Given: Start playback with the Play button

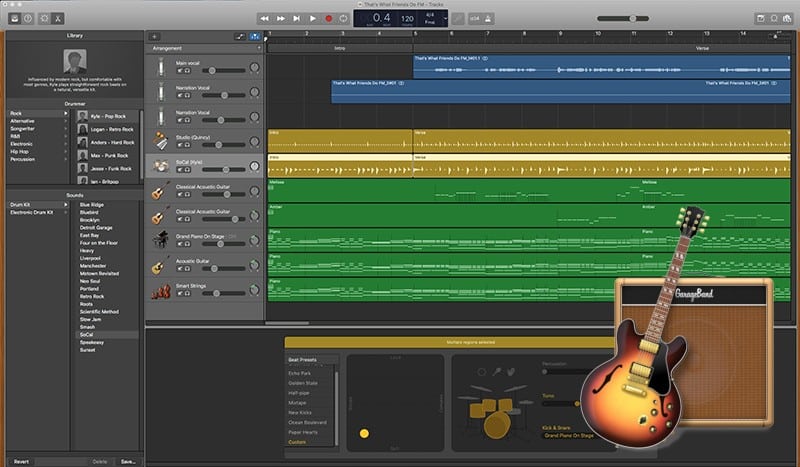Looking at the screenshot, I should point(313,18).
